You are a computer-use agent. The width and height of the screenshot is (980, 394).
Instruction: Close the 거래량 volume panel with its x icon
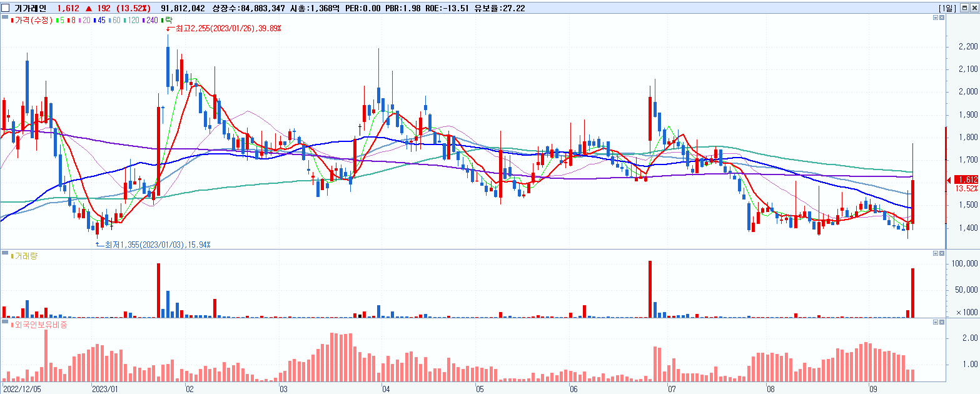943,253
